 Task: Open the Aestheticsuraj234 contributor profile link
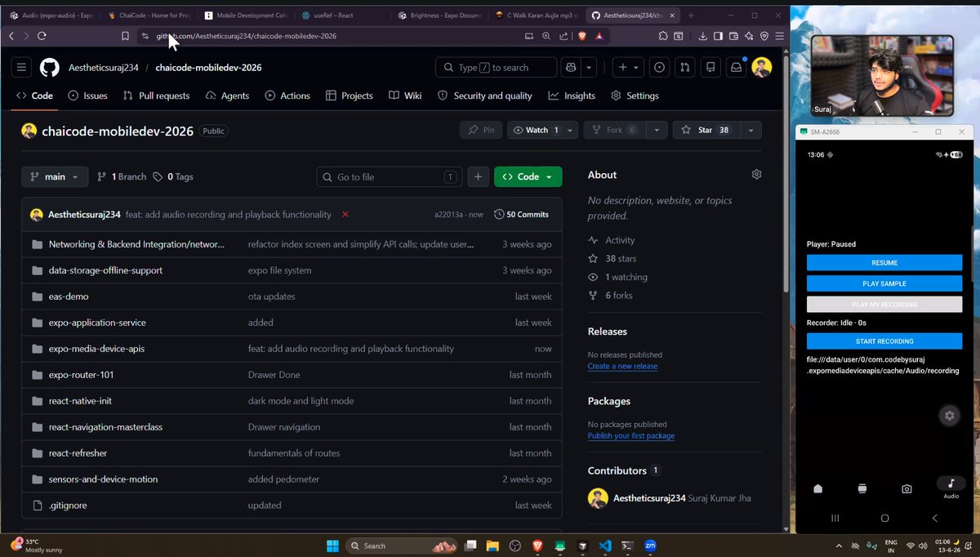click(649, 498)
